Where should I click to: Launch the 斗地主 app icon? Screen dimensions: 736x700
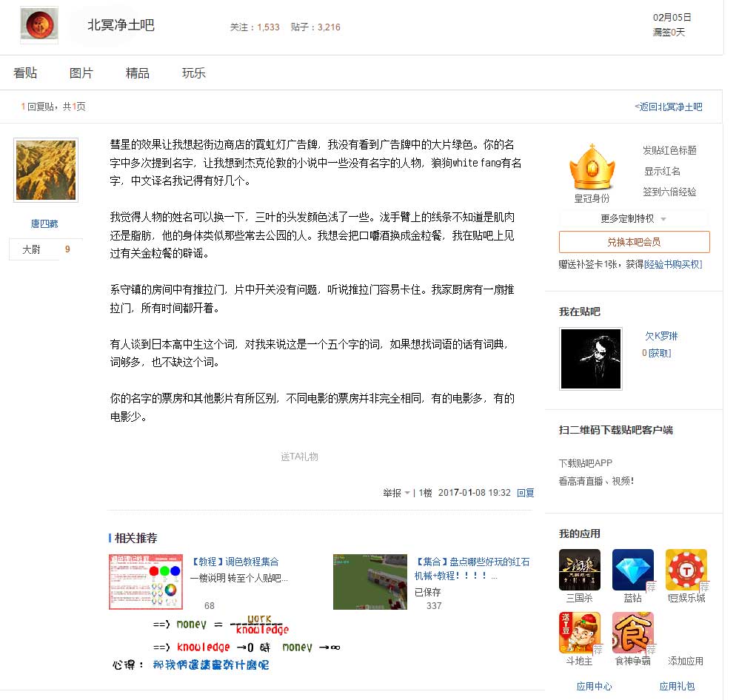580,633
